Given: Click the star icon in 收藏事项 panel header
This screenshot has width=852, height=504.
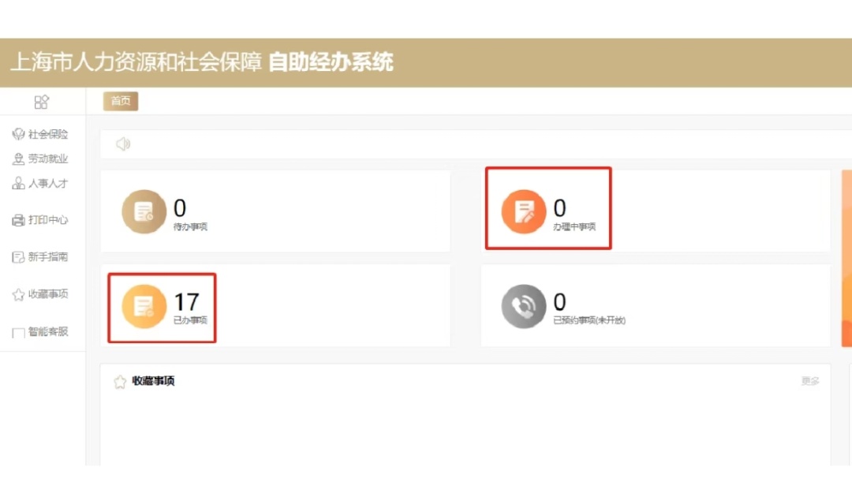Looking at the screenshot, I should tap(120, 382).
